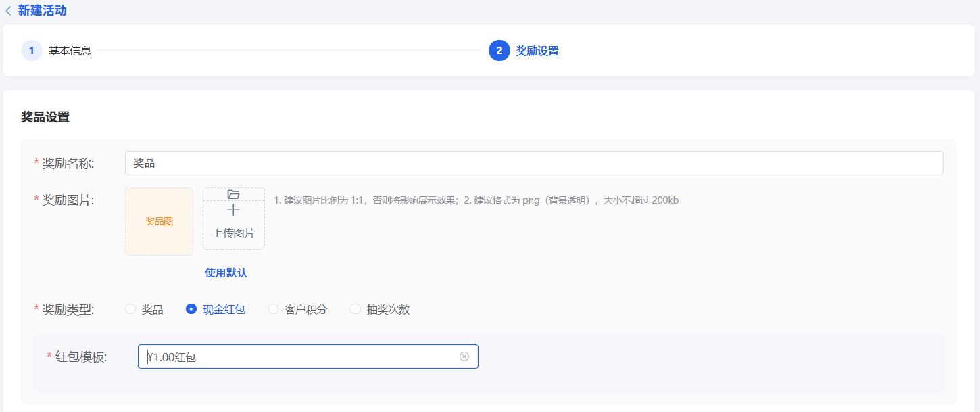Click the back arrow beside 新建活动

[x=8, y=11]
